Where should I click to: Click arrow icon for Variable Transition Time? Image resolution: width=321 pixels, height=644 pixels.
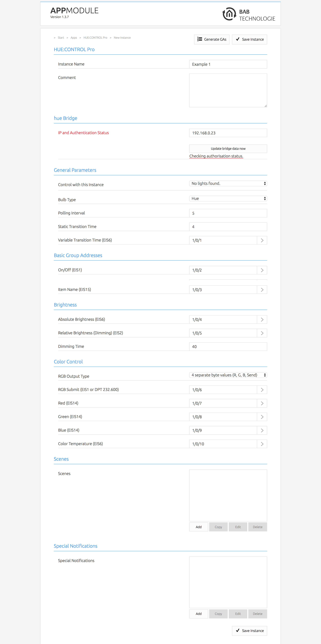262,240
